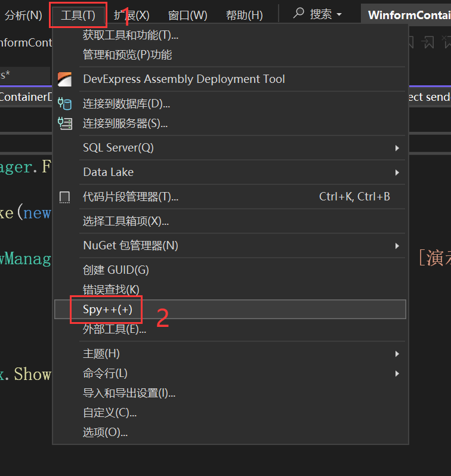The height and width of the screenshot is (476, 451).
Task: Open the 帮助(H) menu
Action: coord(244,15)
